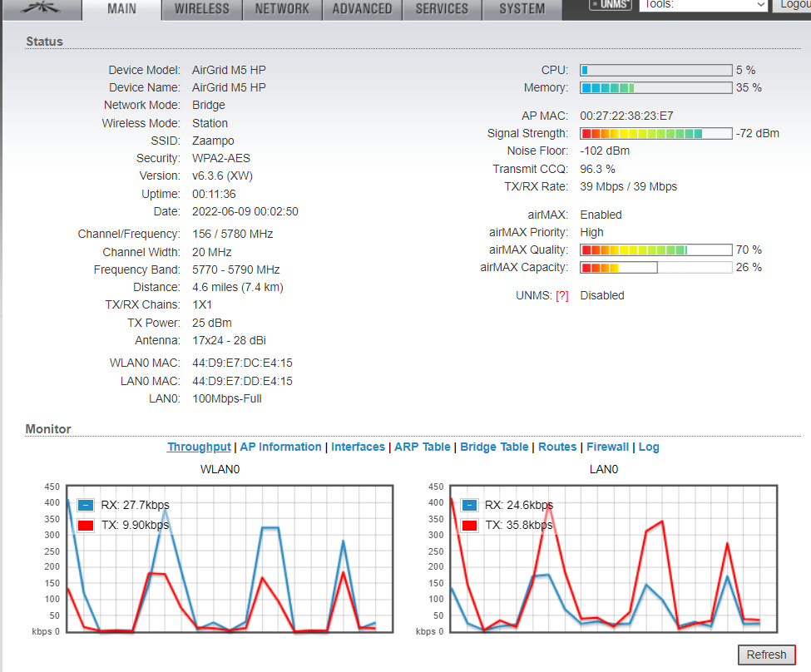Click the Security value WPA2-AES
Screen dimensions: 811x672
[x=221, y=158]
